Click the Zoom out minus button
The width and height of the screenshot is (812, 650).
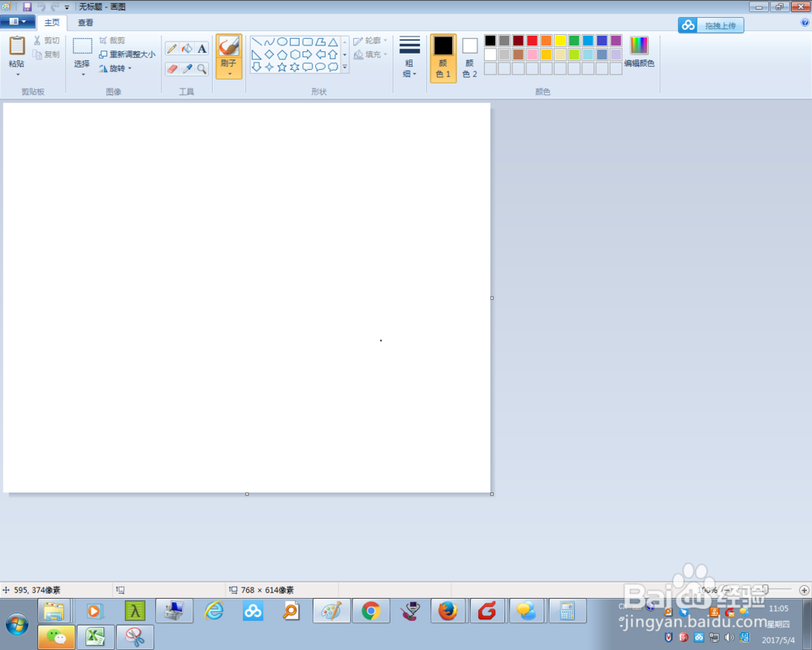click(x=727, y=590)
